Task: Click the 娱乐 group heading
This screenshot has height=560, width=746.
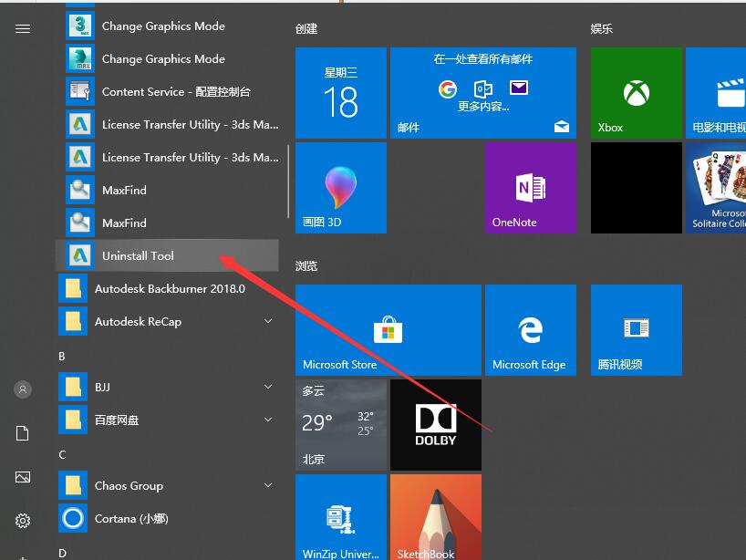Action: click(x=601, y=29)
